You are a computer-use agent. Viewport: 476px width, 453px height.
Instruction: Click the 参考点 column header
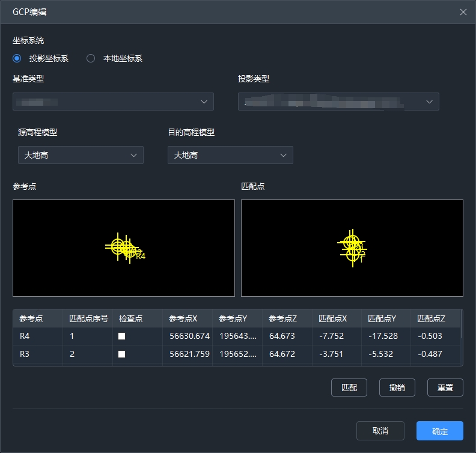point(38,318)
